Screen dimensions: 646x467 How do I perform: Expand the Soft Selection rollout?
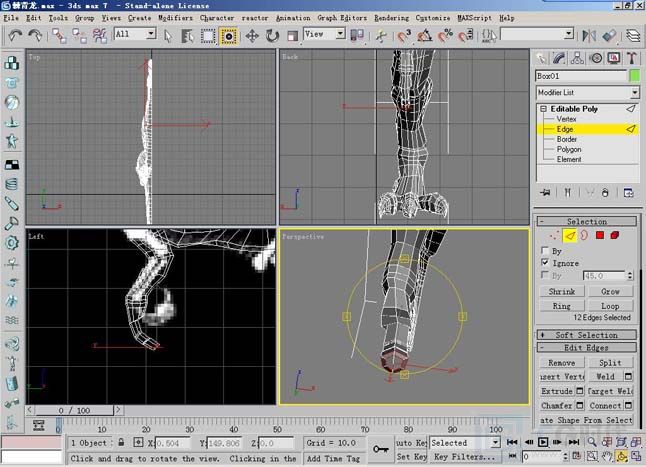(x=586, y=335)
